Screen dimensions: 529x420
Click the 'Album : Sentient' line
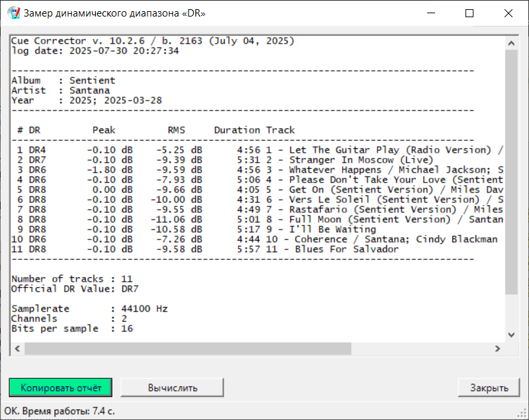pyautogui.click(x=63, y=80)
